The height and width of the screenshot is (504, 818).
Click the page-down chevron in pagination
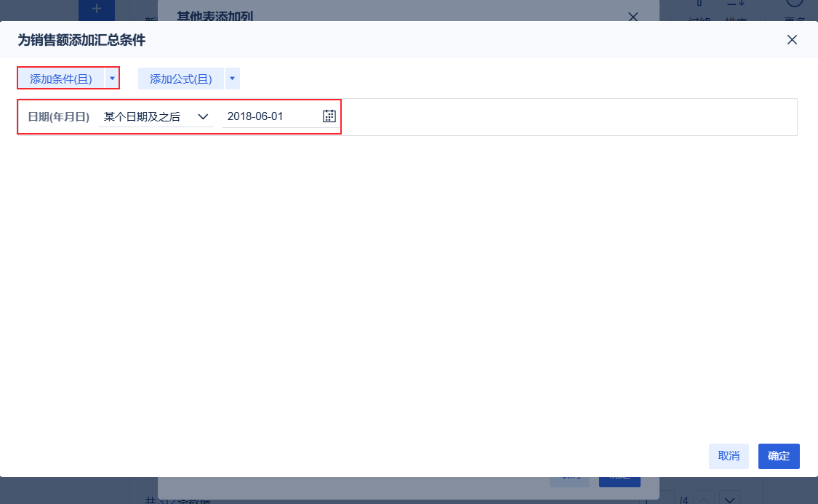[x=728, y=500]
